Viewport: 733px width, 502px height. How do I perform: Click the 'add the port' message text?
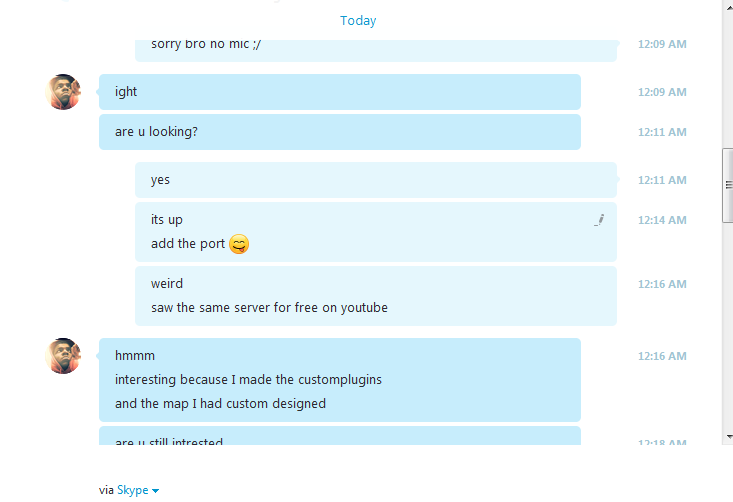pos(188,244)
